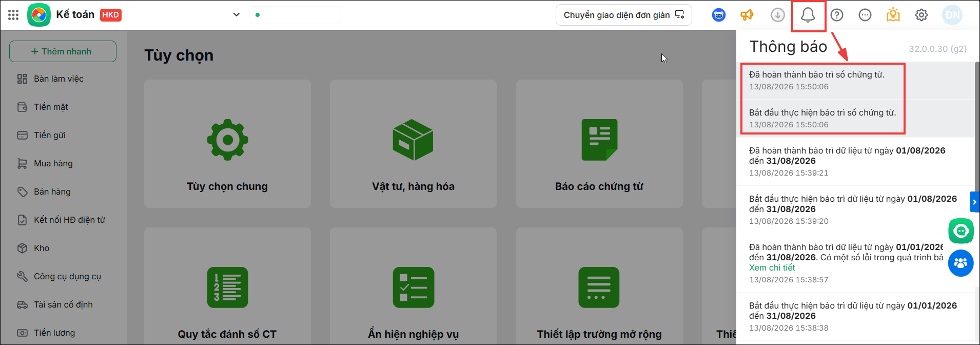980x345 pixels.
Task: Open the notification bell icon
Action: tap(808, 15)
